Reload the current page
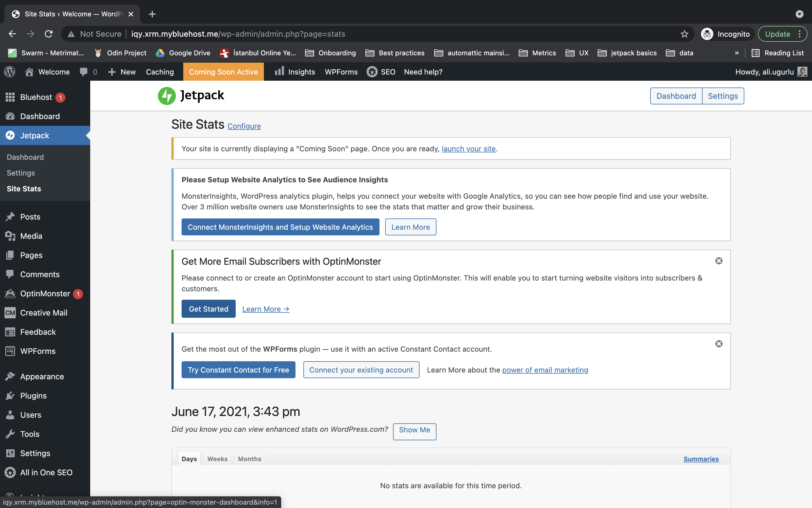 coord(49,34)
